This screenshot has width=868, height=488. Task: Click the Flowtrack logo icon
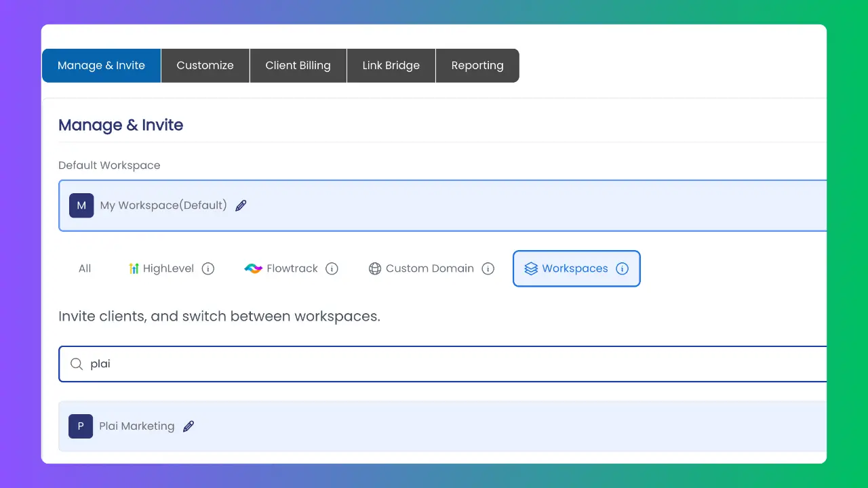coord(254,269)
